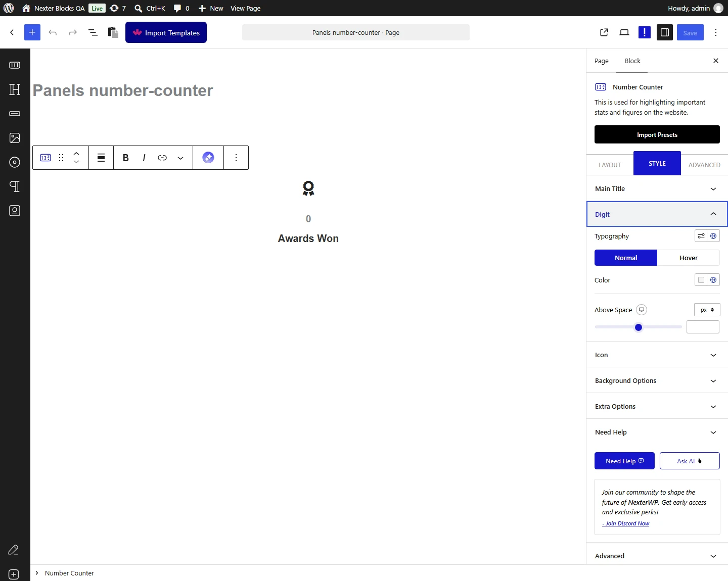This screenshot has width=728, height=581.
Task: Insert a link from block toolbar
Action: pos(162,158)
